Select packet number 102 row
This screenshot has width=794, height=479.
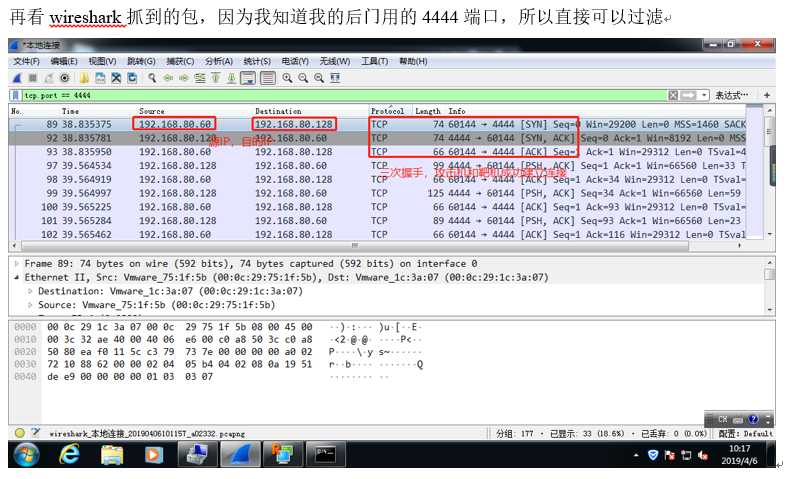(377, 234)
